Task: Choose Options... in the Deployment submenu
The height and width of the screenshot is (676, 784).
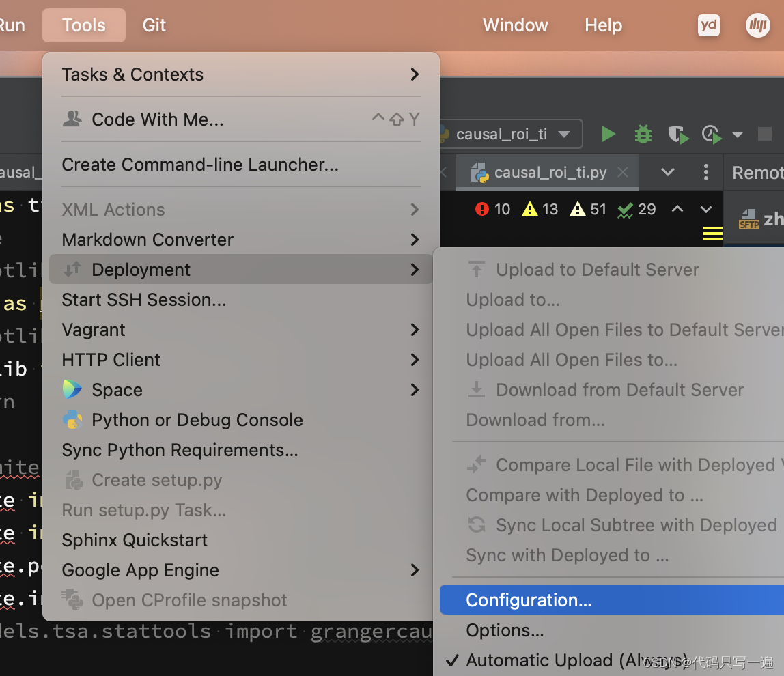Action: pos(505,630)
